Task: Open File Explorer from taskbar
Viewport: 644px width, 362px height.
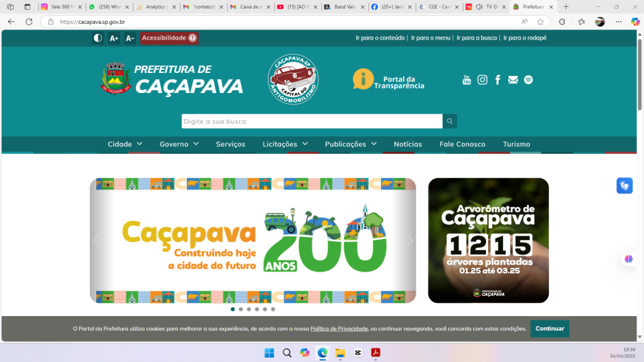Action: point(340,353)
